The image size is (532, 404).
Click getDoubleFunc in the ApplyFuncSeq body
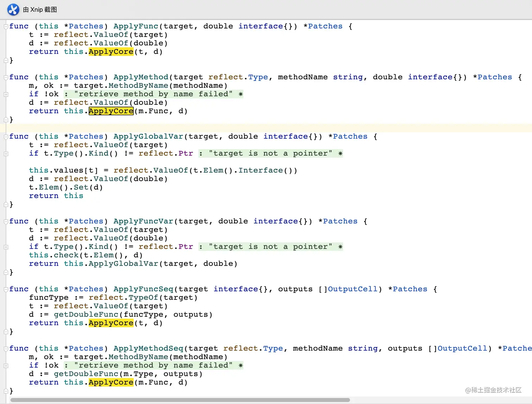(x=86, y=315)
